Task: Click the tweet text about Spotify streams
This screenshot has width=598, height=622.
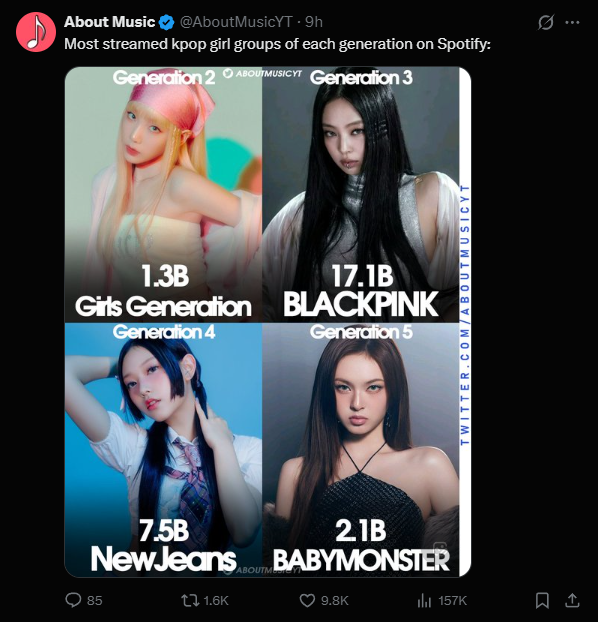Action: click(x=277, y=44)
